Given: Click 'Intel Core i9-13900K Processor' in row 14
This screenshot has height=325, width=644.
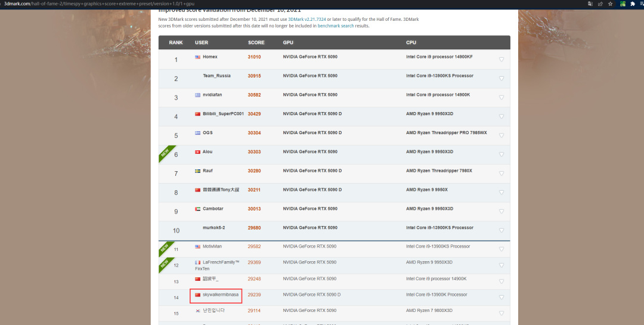Looking at the screenshot, I should pos(436,295).
